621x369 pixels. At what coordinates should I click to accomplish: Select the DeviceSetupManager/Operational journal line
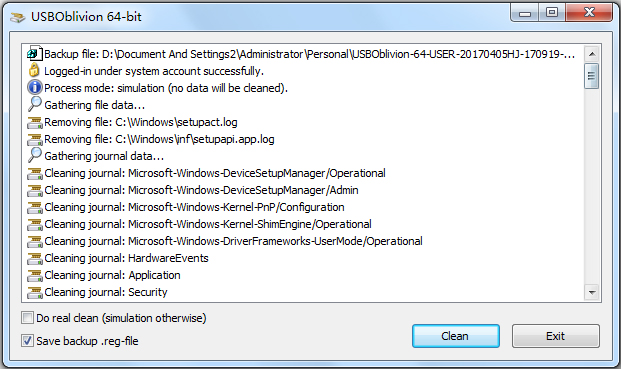[x=215, y=173]
